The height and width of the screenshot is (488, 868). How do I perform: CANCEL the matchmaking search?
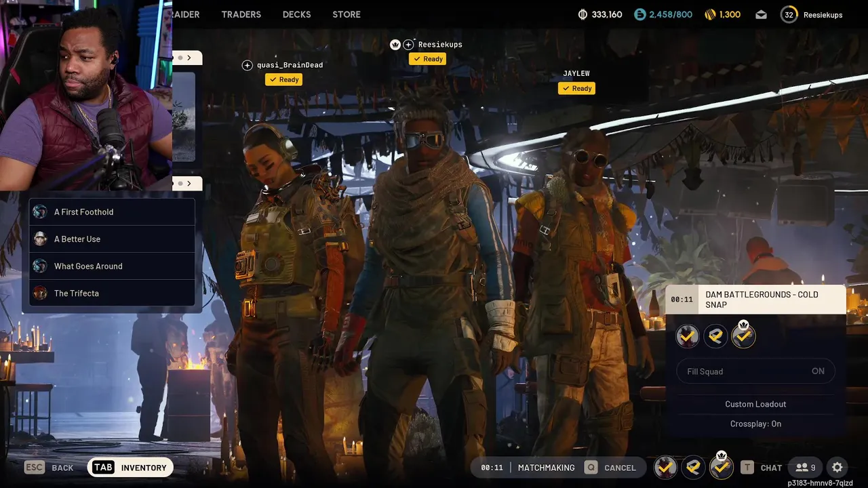(620, 468)
